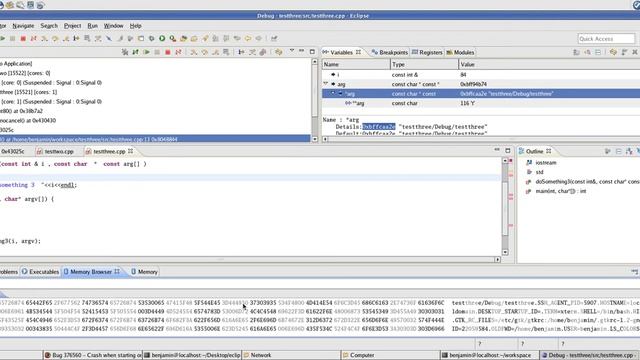The width and height of the screenshot is (640, 360).
Task: Click the editor vertical scrollbar
Action: tap(505, 206)
